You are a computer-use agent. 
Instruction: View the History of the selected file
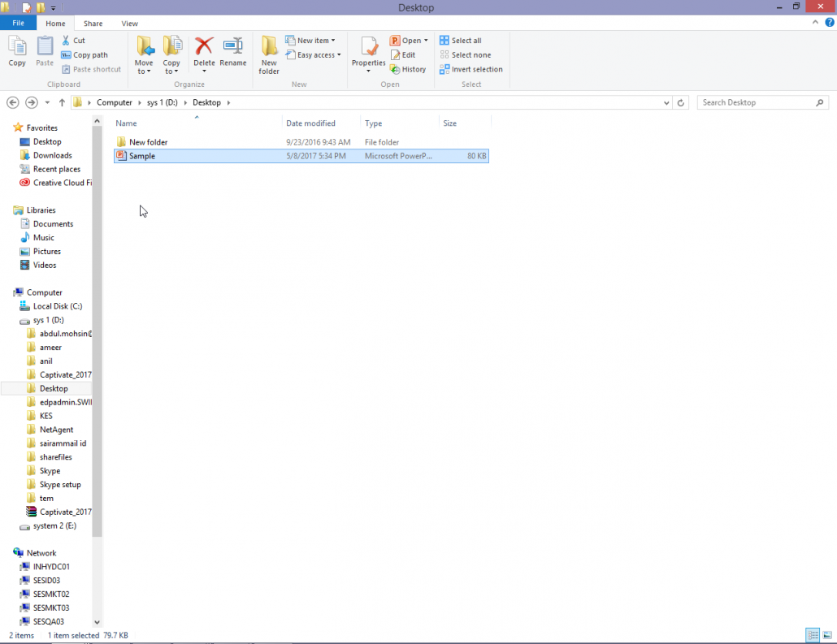click(409, 69)
